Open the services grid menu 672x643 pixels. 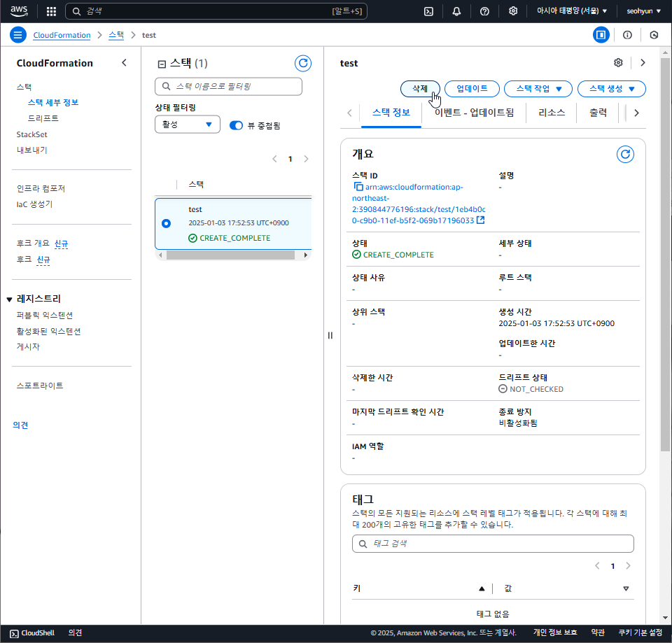click(51, 11)
